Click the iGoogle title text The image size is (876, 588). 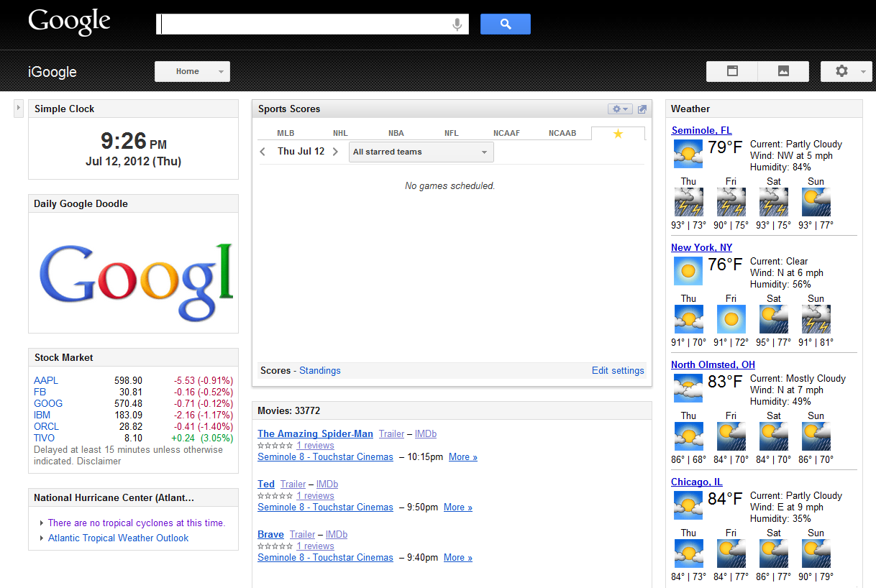(x=53, y=71)
